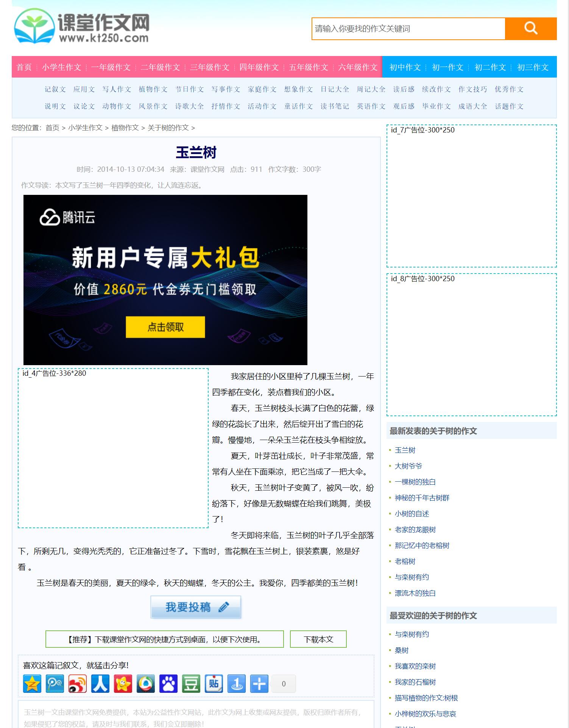Open 一年级作文 menu item

(x=111, y=67)
